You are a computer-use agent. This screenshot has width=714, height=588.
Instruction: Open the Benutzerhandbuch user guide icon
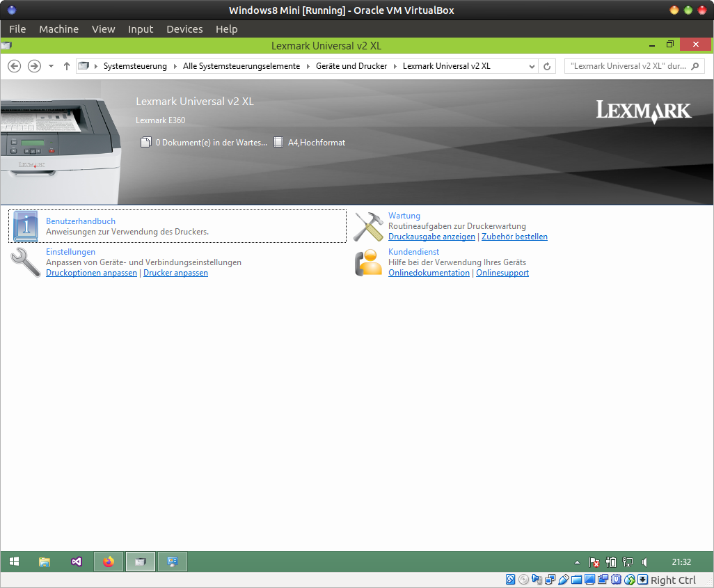pos(25,226)
